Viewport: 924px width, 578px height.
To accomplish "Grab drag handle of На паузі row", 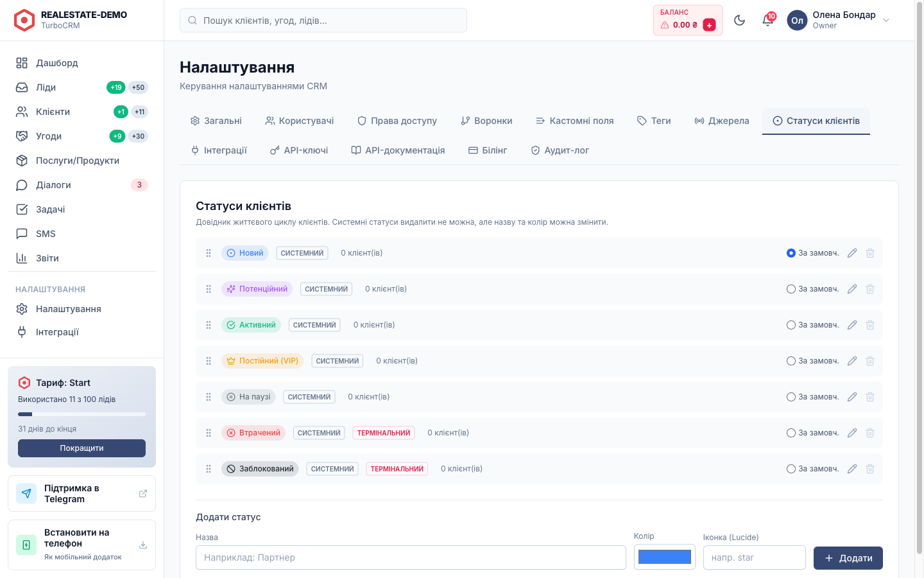I will [209, 397].
